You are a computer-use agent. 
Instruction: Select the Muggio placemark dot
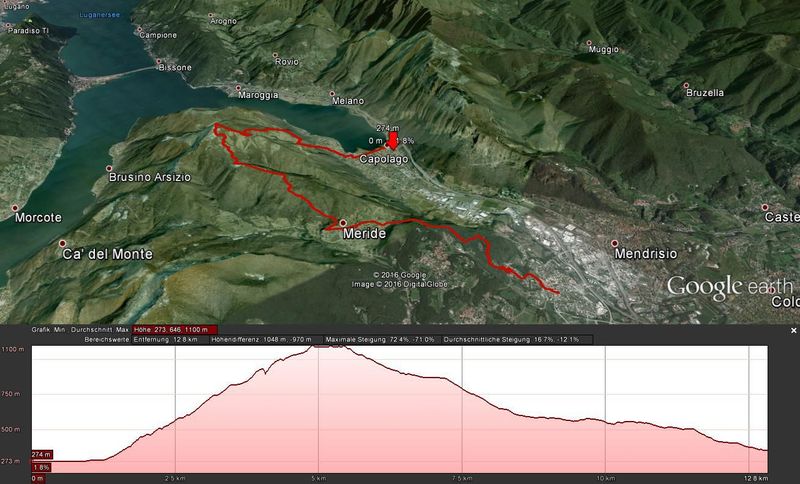pyautogui.click(x=589, y=43)
